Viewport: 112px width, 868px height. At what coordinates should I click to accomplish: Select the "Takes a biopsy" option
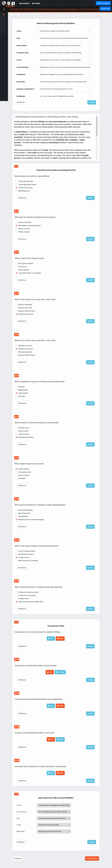(x=16, y=232)
